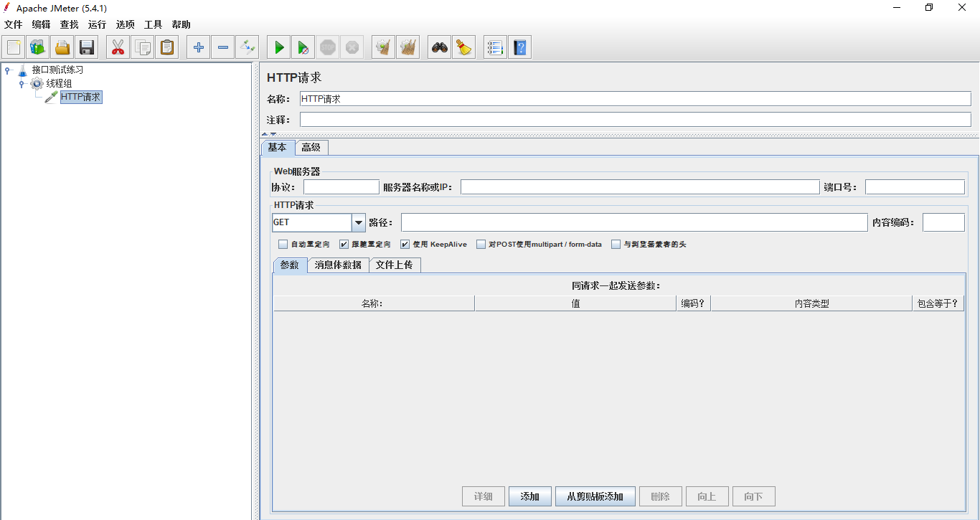
Task: Open the Function Helper list icon
Action: click(496, 47)
